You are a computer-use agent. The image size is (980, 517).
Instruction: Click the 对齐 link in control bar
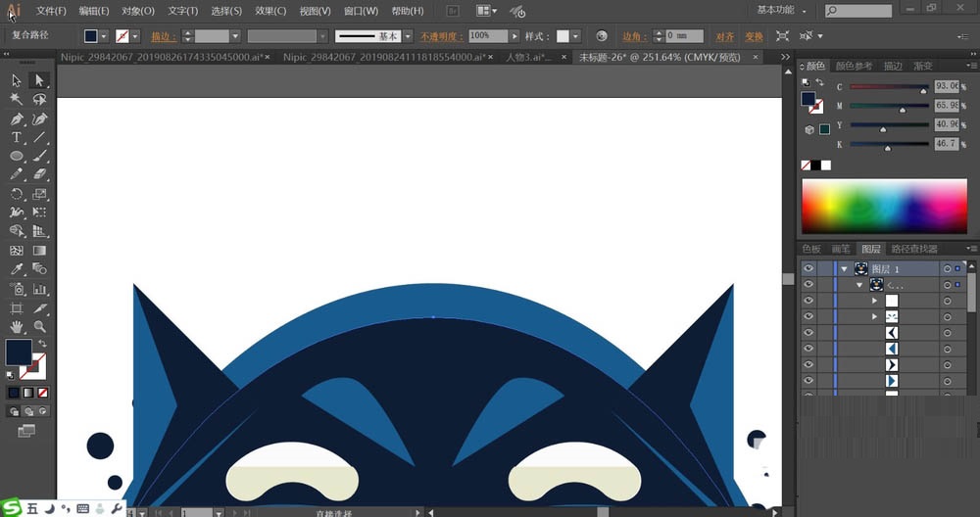pyautogui.click(x=725, y=36)
